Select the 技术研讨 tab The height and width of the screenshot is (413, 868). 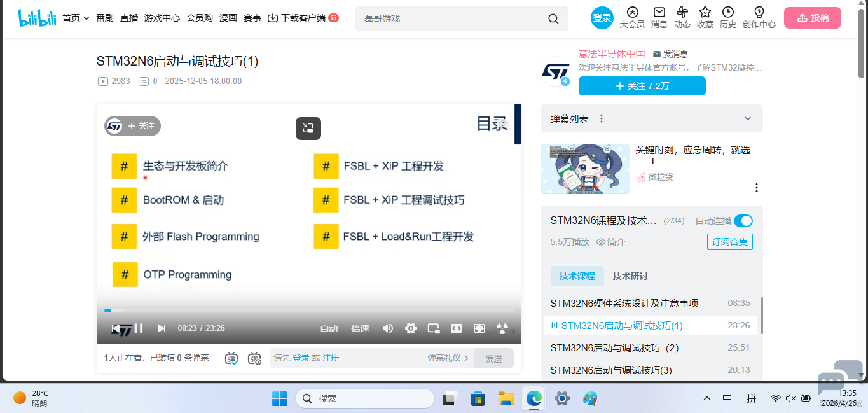click(630, 276)
